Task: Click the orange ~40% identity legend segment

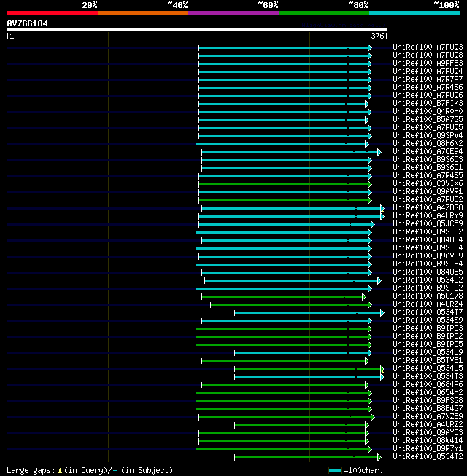Action: [x=143, y=13]
